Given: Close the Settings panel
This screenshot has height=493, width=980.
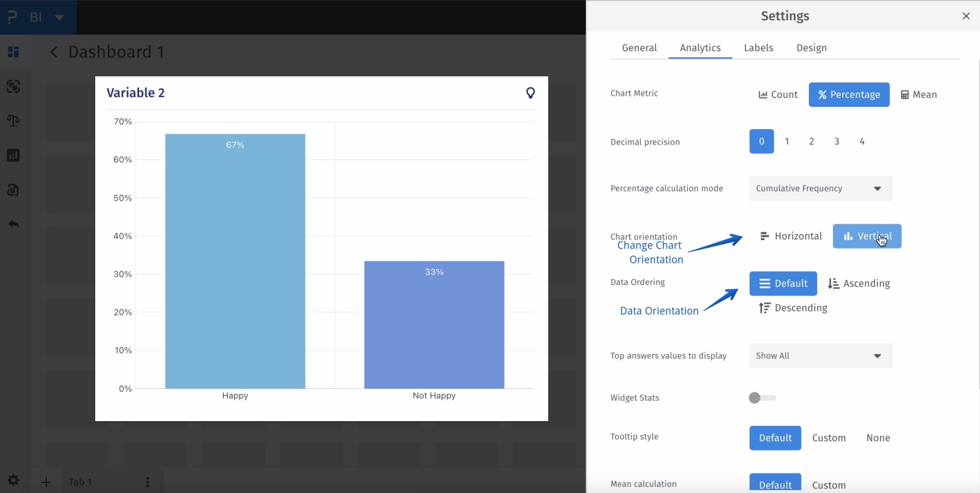Looking at the screenshot, I should click(x=966, y=16).
